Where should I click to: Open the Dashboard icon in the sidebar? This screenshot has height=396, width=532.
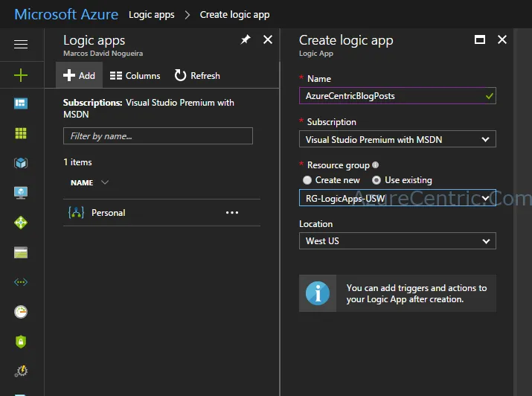[x=21, y=103]
